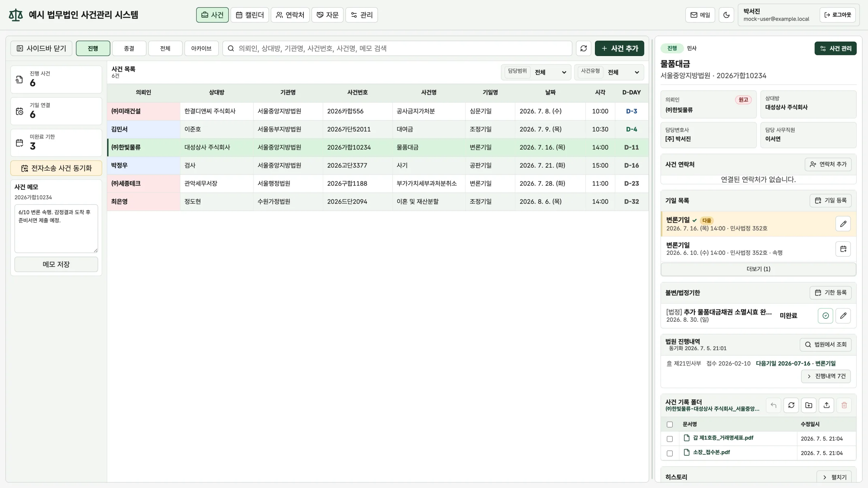Edit the upcoming 변론기일 using the pencil icon
868x488 pixels.
point(843,224)
